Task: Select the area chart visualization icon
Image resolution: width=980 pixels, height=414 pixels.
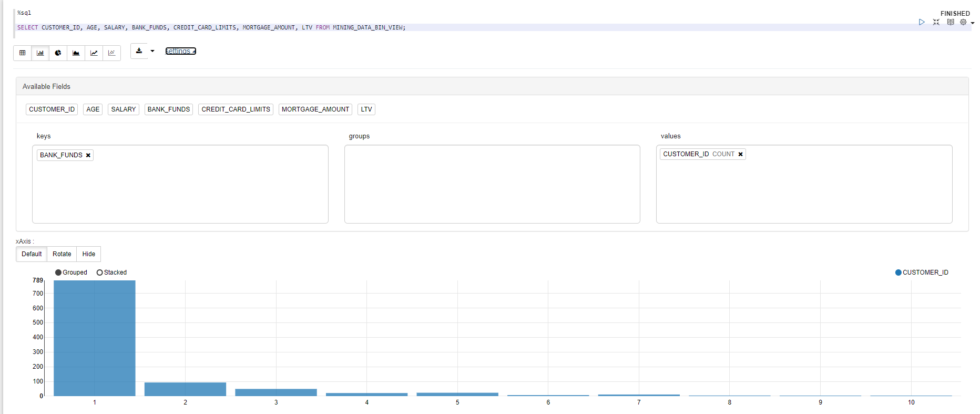Action: tap(76, 53)
